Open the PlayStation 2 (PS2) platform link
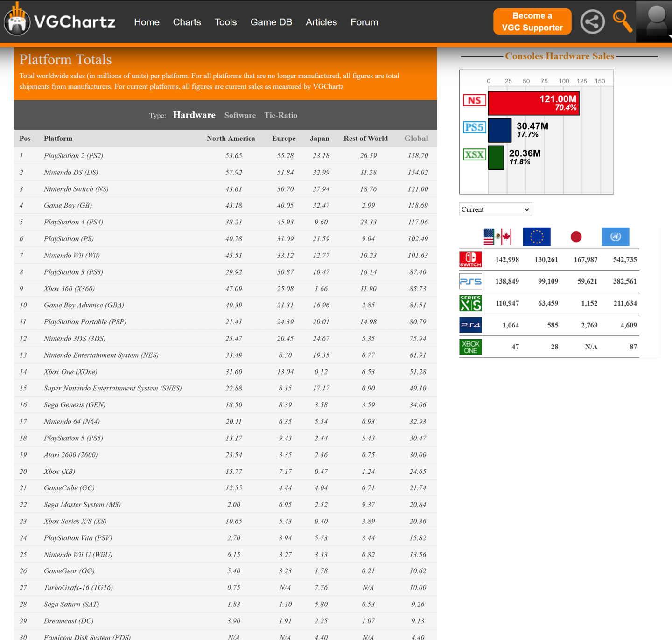The width and height of the screenshot is (672, 640). click(x=73, y=156)
